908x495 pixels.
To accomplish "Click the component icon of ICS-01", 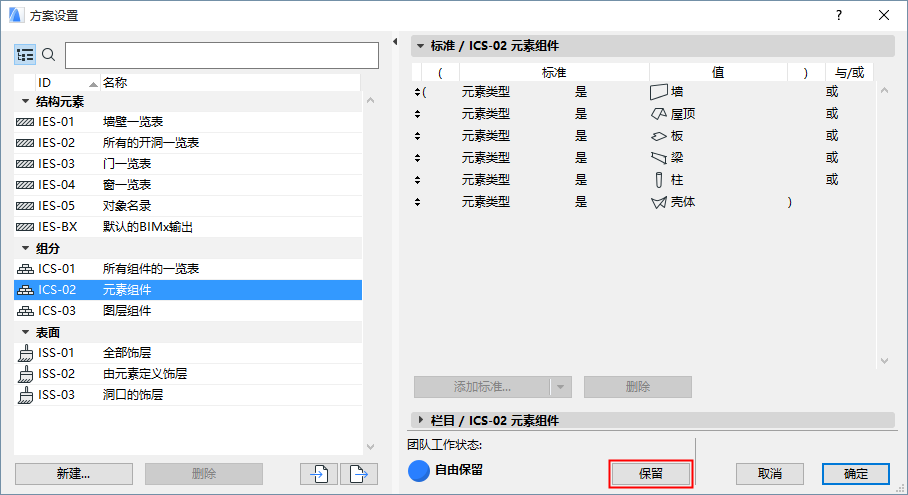I will tap(25, 269).
